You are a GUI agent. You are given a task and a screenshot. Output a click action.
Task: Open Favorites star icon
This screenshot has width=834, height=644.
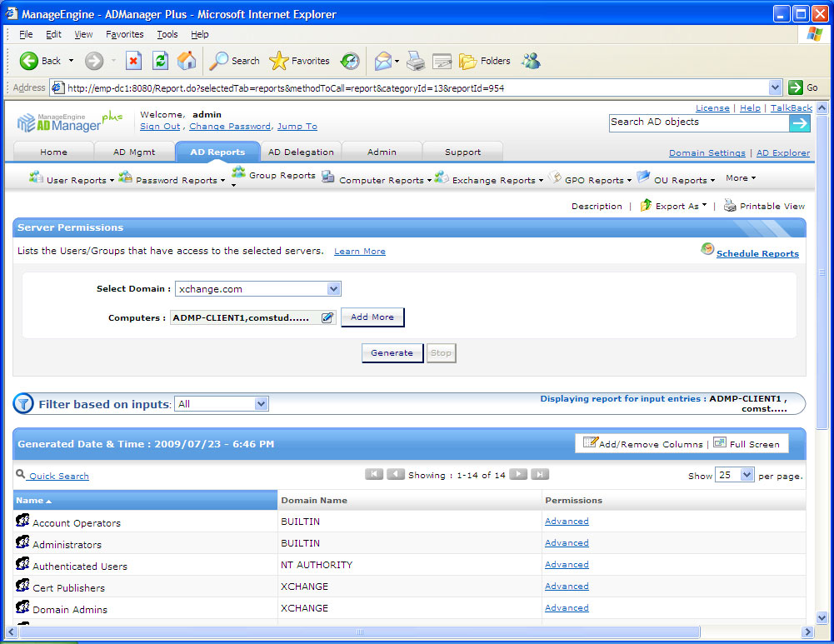(279, 61)
